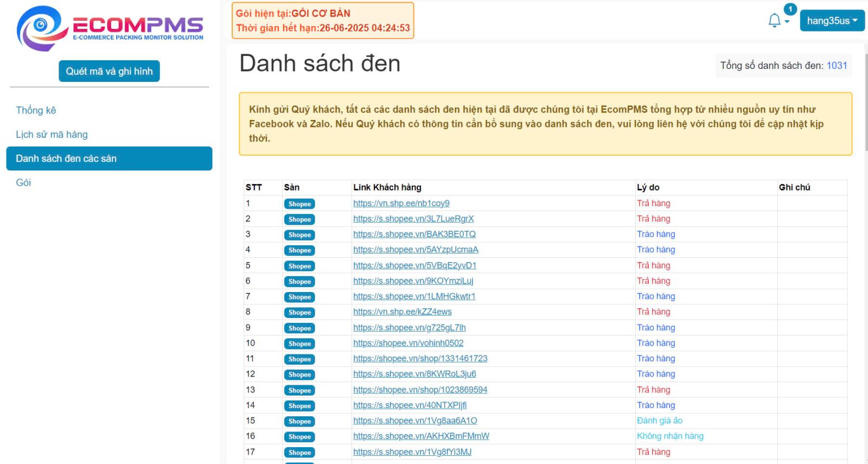Image resolution: width=868 pixels, height=464 pixels.
Task: Open link https://shopee.vn/shop/1331461723
Action: point(420,359)
